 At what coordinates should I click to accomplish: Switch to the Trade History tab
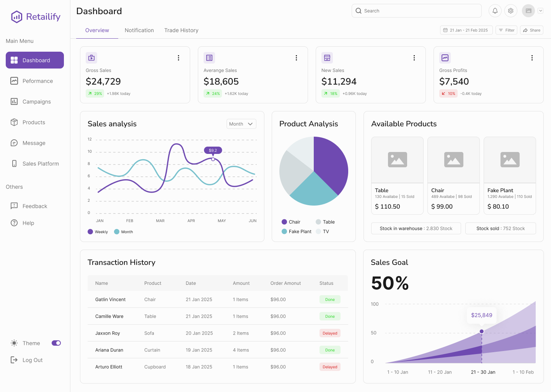(x=181, y=30)
